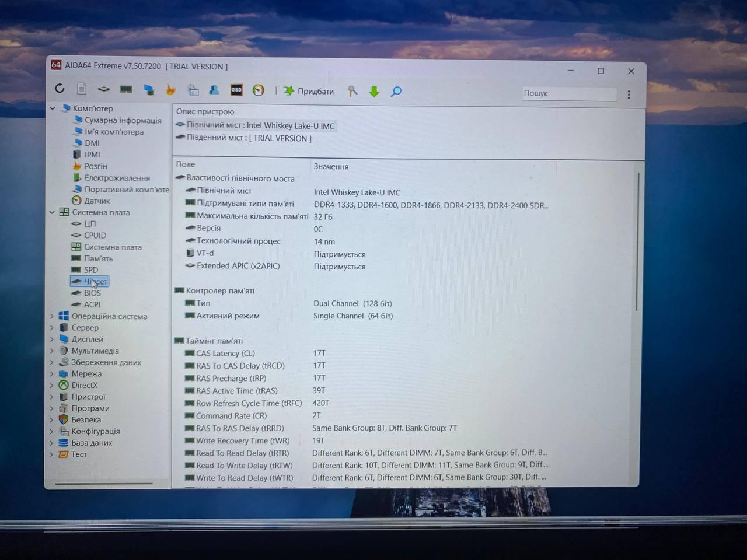Select Безпека in the left tree
The image size is (747, 560).
(x=86, y=420)
